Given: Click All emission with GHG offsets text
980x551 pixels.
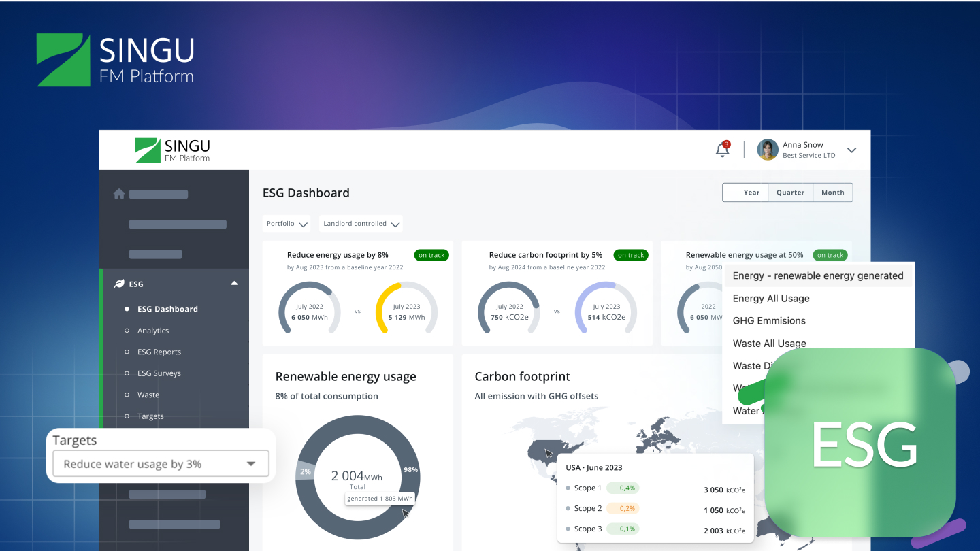Looking at the screenshot, I should coord(536,396).
